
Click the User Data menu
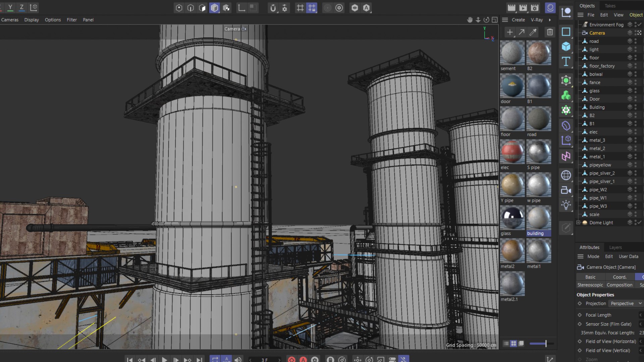[x=629, y=256]
